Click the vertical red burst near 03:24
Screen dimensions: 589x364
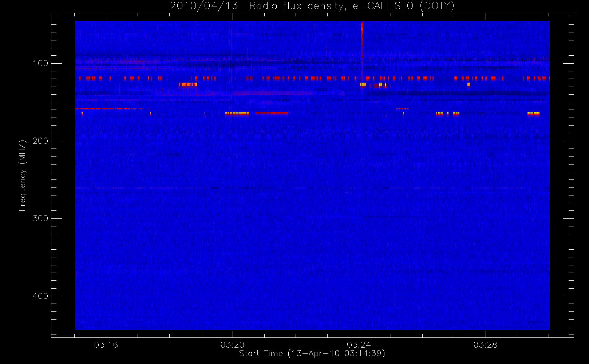point(362,51)
